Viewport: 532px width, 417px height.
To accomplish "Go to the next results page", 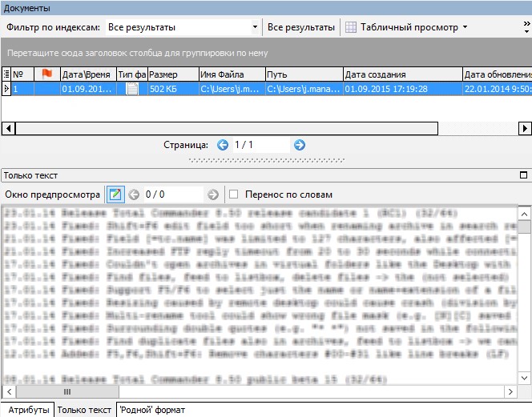I will (x=300, y=145).
